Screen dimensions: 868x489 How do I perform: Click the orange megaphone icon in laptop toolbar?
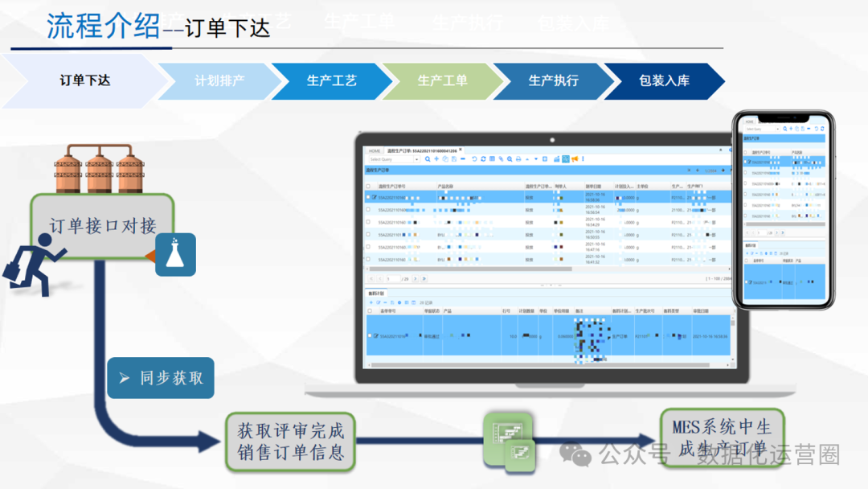[575, 159]
